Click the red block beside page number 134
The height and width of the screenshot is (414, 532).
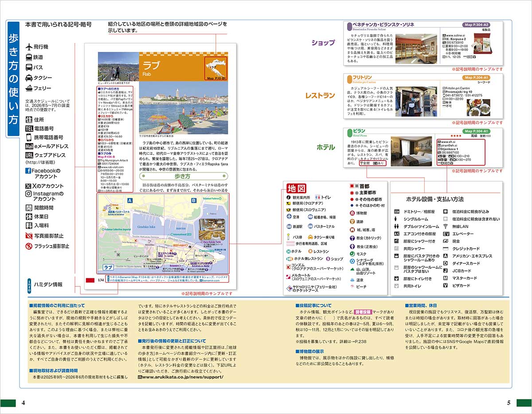point(90,280)
